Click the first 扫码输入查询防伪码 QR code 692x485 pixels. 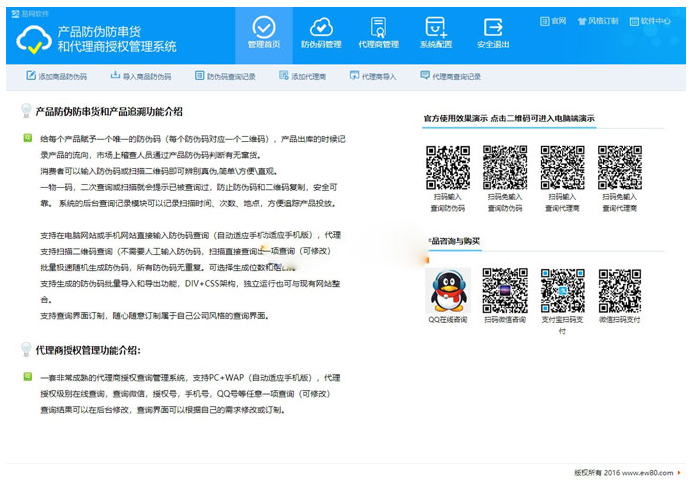click(447, 167)
